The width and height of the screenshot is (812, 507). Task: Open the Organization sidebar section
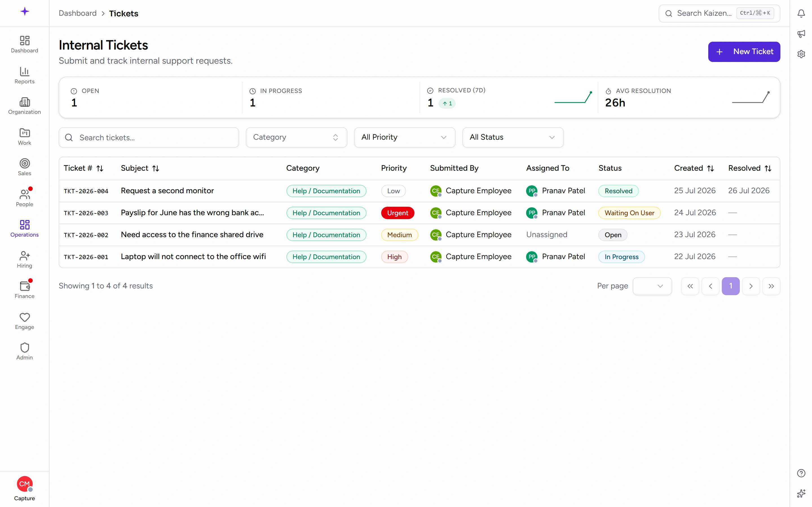click(25, 106)
